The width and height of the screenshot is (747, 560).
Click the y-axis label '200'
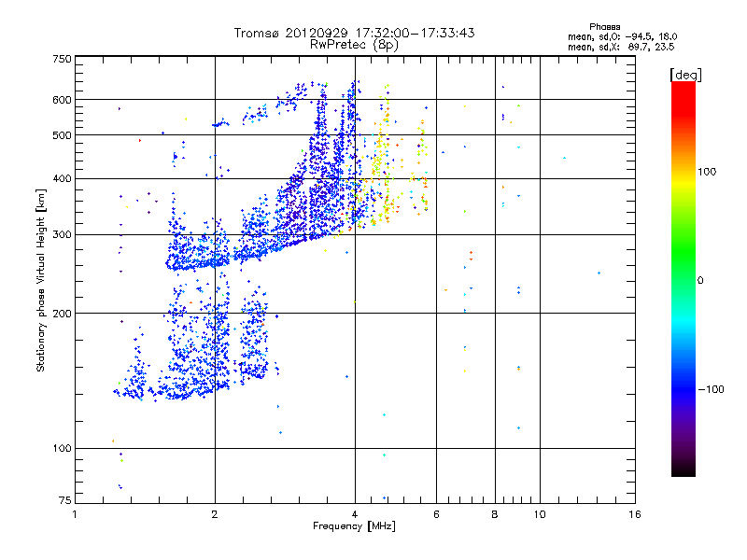62,314
